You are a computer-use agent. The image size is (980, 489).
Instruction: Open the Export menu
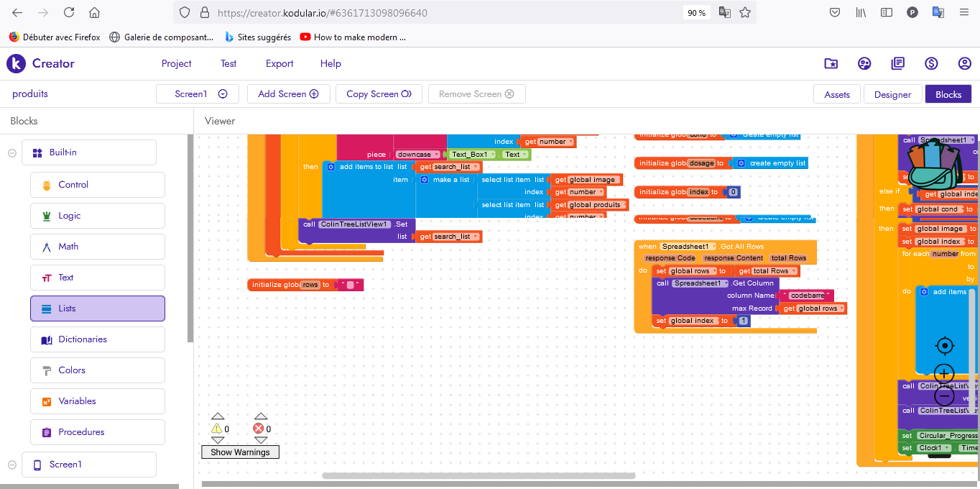click(x=279, y=63)
